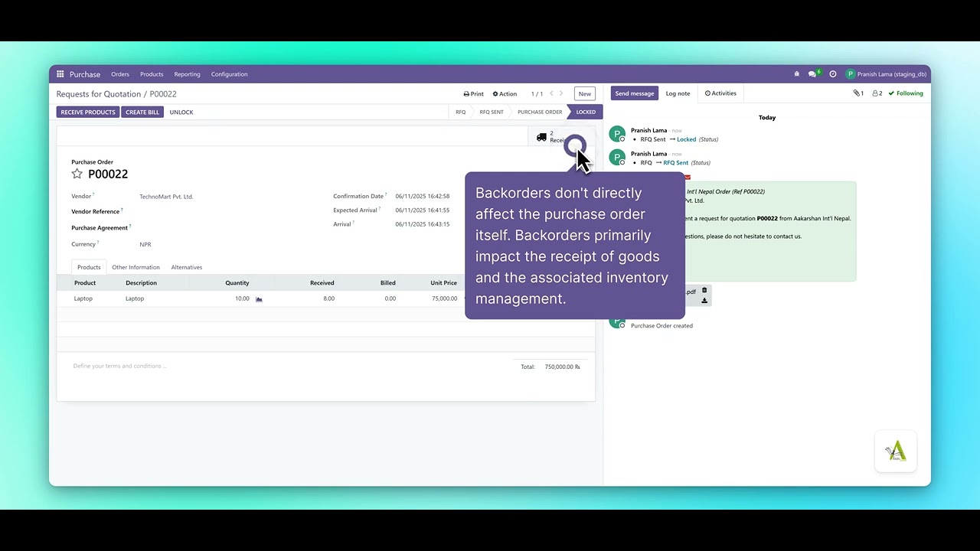
Task: Click the PURCHASE ORDER status stage
Action: click(540, 112)
